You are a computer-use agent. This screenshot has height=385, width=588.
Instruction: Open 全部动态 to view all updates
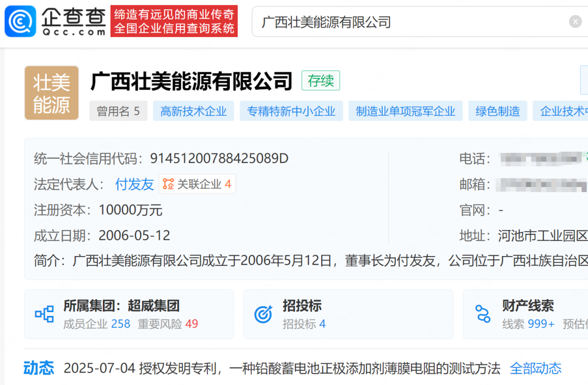535,368
